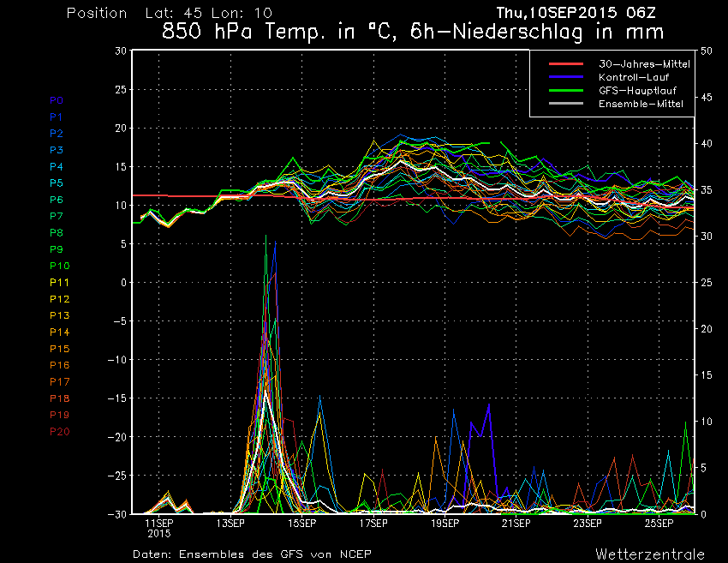Select ensemble member label P6
Viewport: 728px width, 563px height.
click(57, 200)
